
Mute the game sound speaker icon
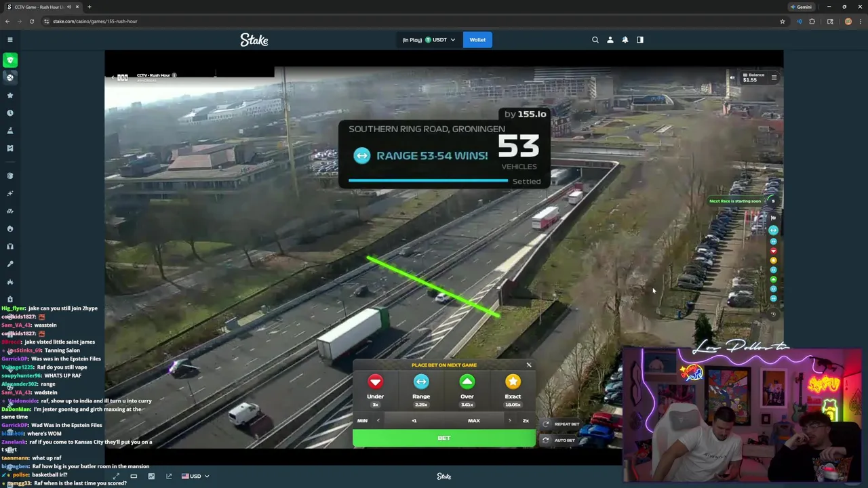(732, 78)
